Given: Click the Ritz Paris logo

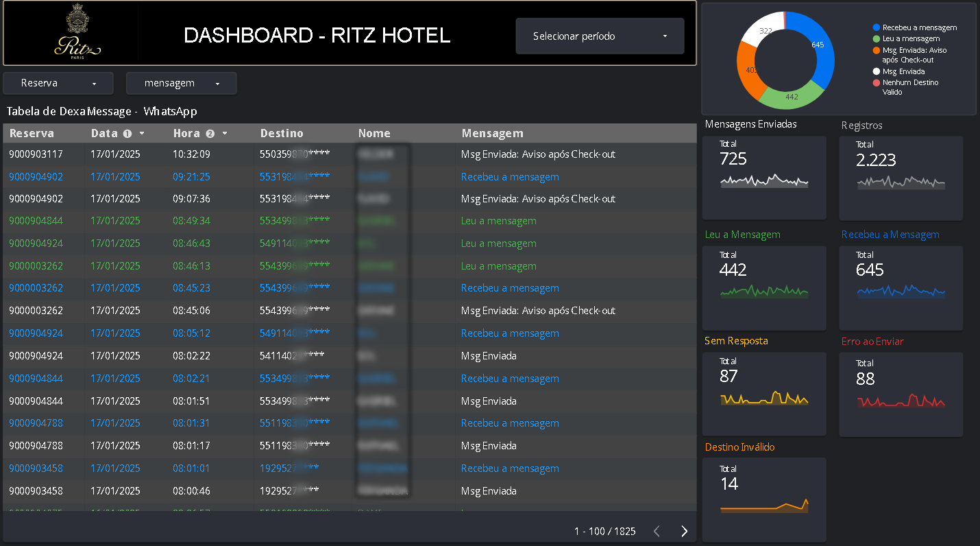Looking at the screenshot, I should point(77,32).
